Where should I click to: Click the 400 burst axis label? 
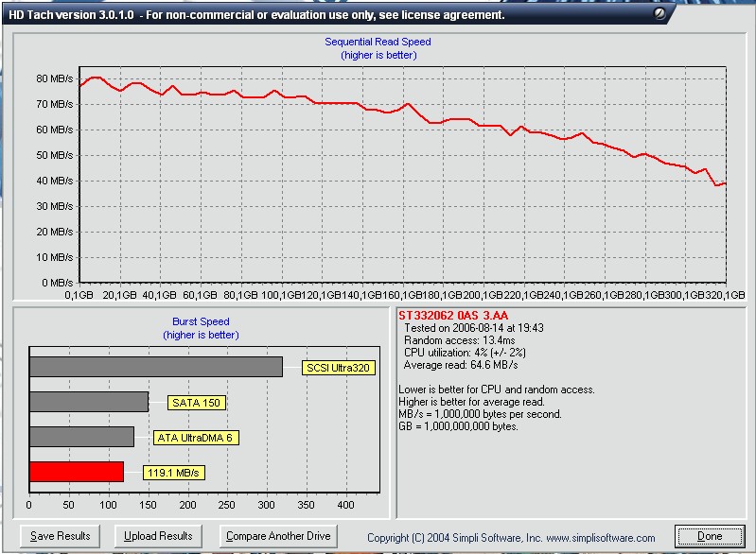pyautogui.click(x=345, y=505)
